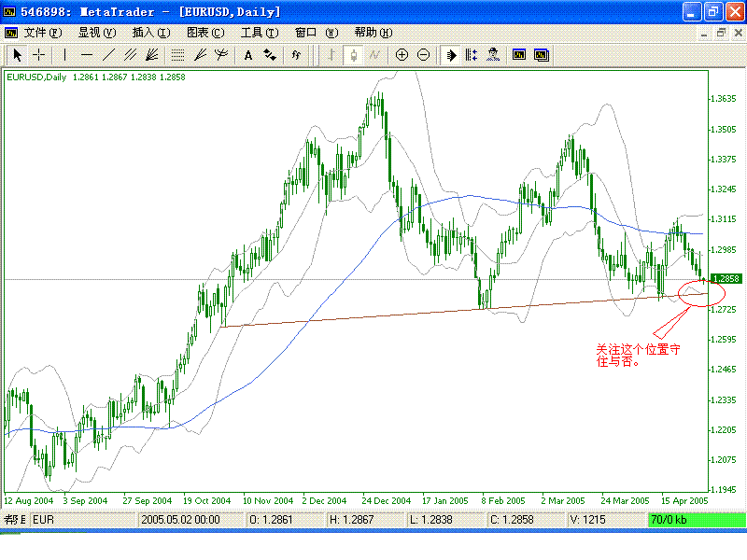The image size is (747, 560).
Task: Open the arrows symbols tool
Action: point(270,55)
